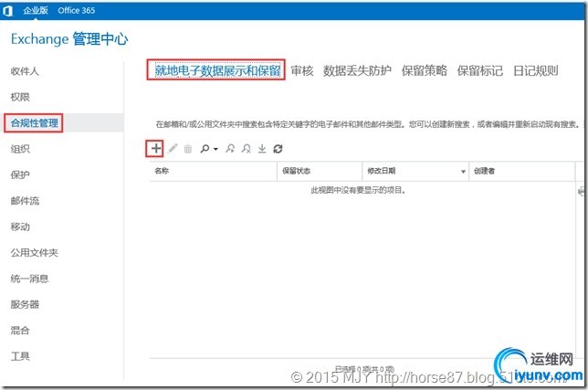Switch to the 数据丢失防护 tab

(357, 70)
